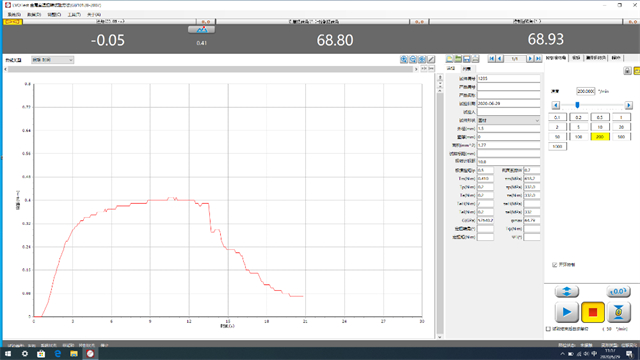Tick the unchecked checkbox below the play button
The image size is (640, 360).
click(x=549, y=329)
